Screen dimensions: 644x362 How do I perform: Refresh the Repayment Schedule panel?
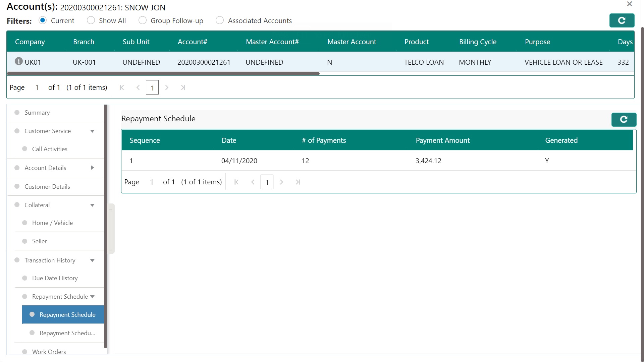[624, 120]
